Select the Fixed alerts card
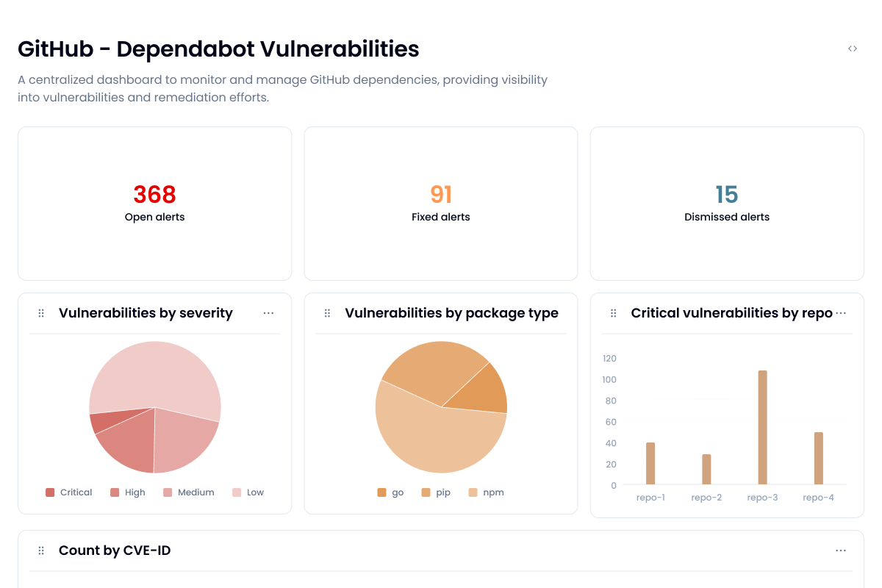 click(440, 204)
